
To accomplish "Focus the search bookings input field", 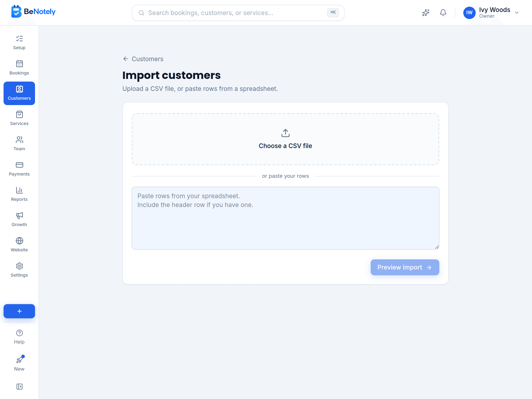I will click(238, 13).
